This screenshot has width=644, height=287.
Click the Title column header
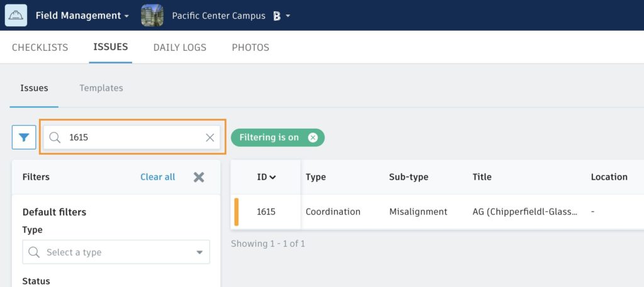tap(482, 177)
